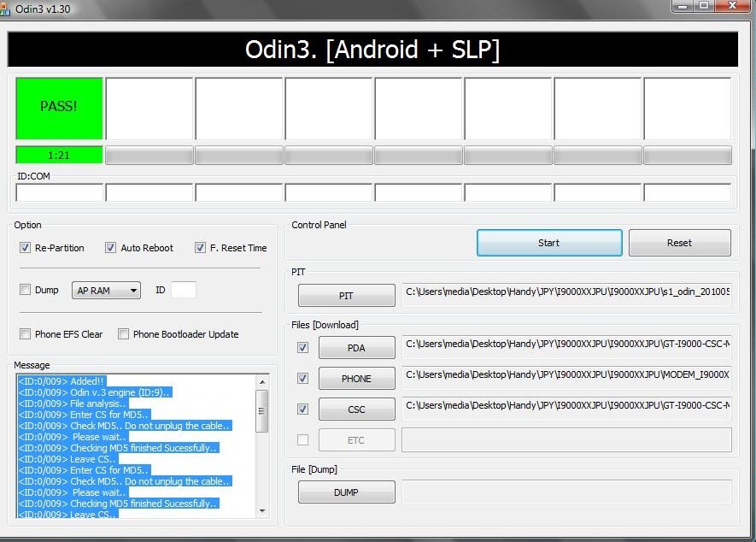This screenshot has height=542, width=756.
Task: Toggle the Auto Reboot checkbox
Action: coord(110,248)
